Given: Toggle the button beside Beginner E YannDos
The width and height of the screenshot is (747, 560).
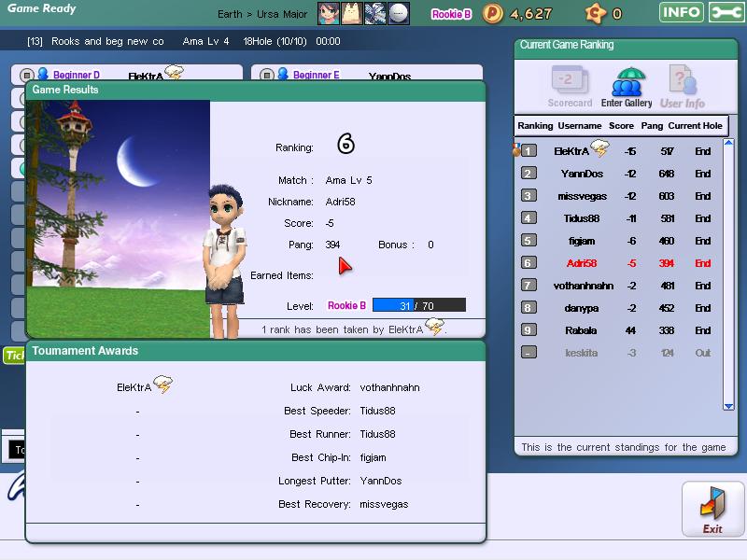Looking at the screenshot, I should pyautogui.click(x=267, y=75).
